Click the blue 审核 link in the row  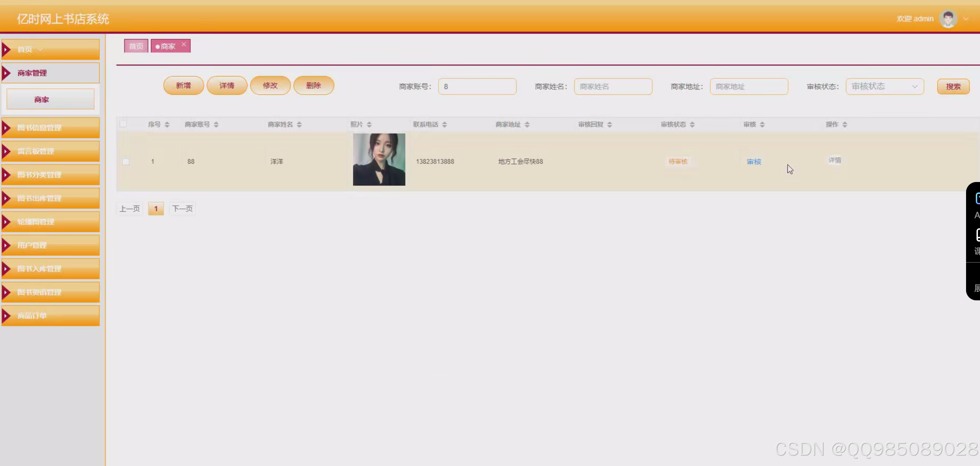(754, 161)
